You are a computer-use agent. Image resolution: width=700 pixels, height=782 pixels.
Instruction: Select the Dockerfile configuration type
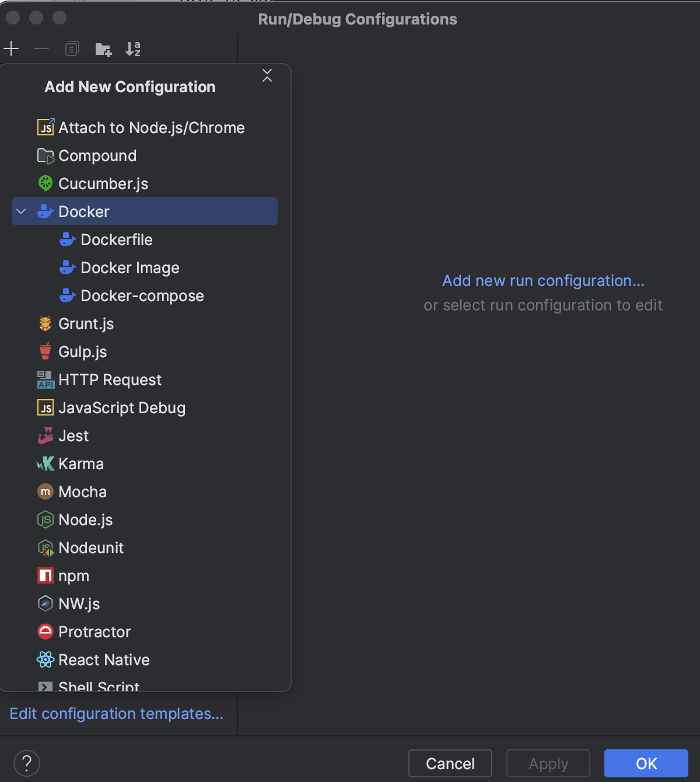point(117,239)
